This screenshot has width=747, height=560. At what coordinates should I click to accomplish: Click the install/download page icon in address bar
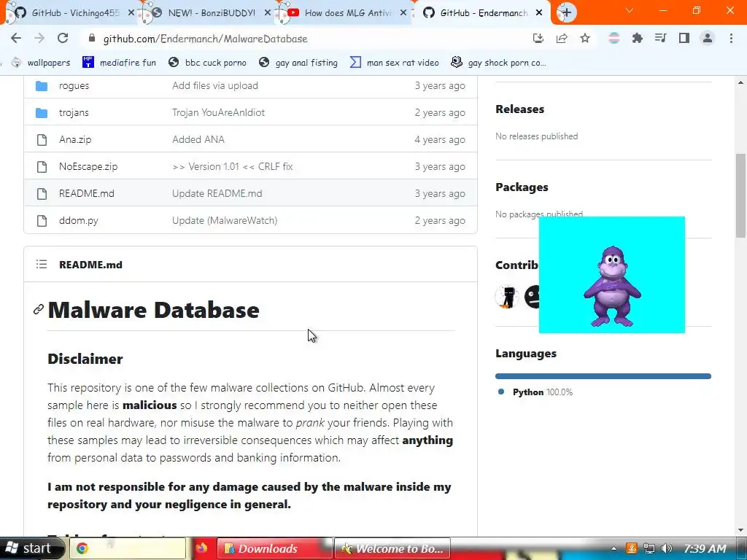click(x=538, y=39)
